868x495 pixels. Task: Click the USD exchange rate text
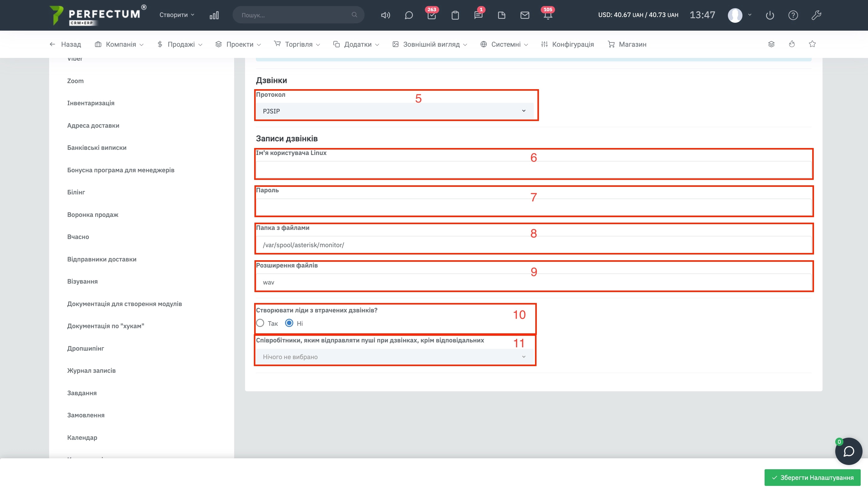pyautogui.click(x=638, y=15)
